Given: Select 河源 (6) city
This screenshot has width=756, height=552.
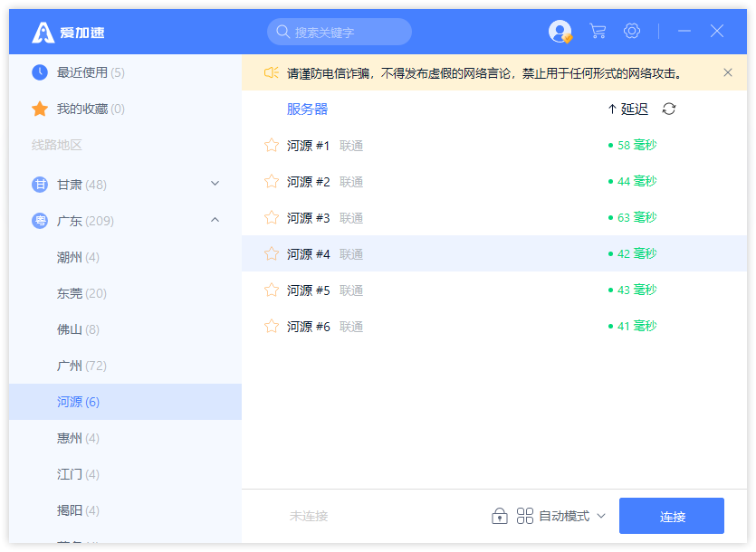Looking at the screenshot, I should tap(125, 402).
